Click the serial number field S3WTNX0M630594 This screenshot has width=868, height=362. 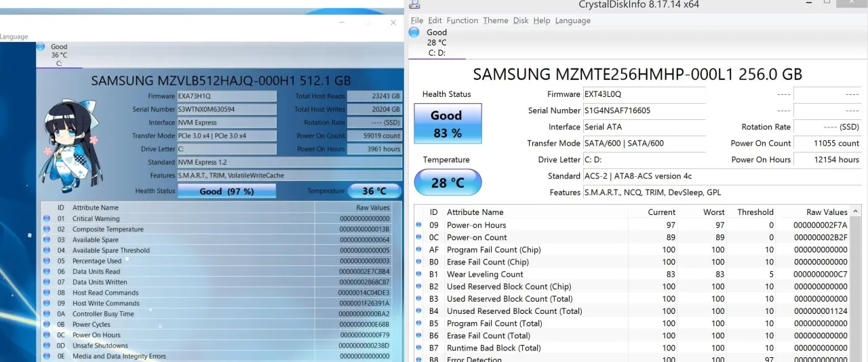[226, 109]
